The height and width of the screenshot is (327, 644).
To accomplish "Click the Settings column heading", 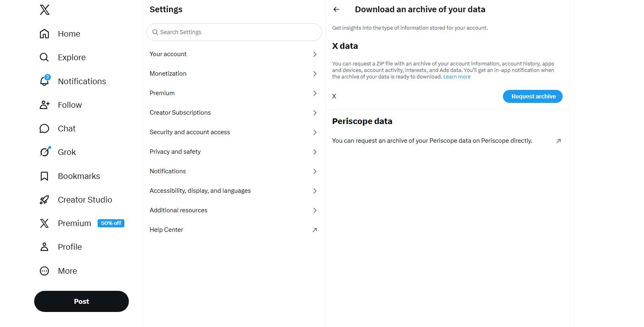I will (x=166, y=9).
